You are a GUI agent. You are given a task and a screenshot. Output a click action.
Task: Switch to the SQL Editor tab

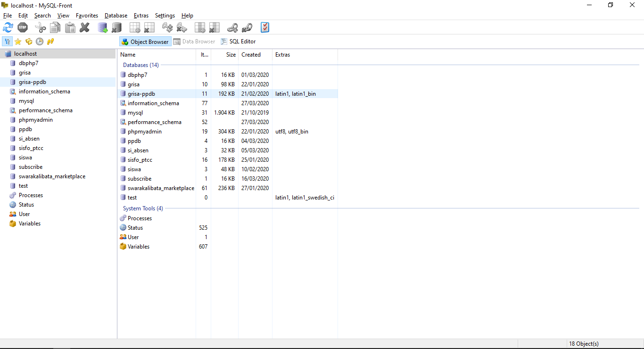(238, 42)
